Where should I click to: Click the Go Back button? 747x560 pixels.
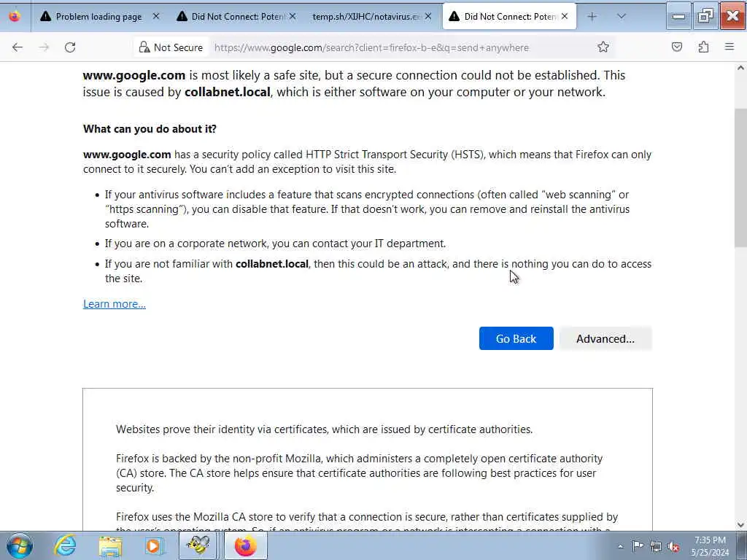516,338
